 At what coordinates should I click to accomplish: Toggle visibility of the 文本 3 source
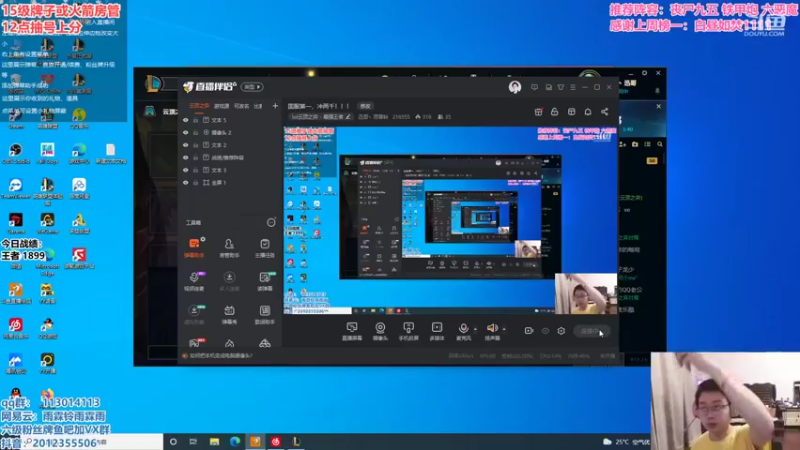click(x=186, y=170)
